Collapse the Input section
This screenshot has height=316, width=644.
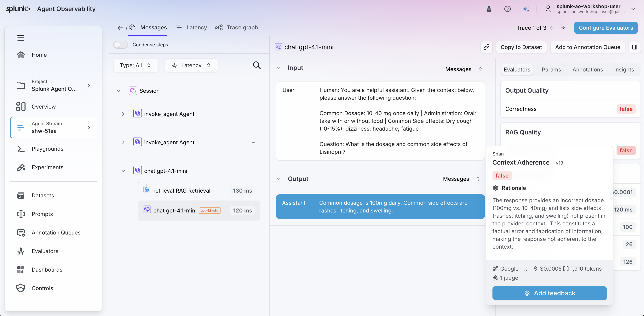pos(279,68)
